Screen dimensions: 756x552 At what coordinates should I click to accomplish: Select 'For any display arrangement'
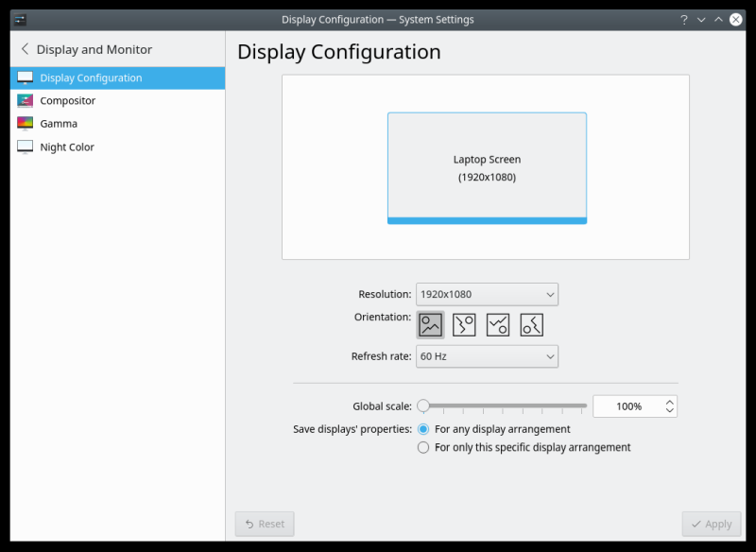[x=423, y=428]
